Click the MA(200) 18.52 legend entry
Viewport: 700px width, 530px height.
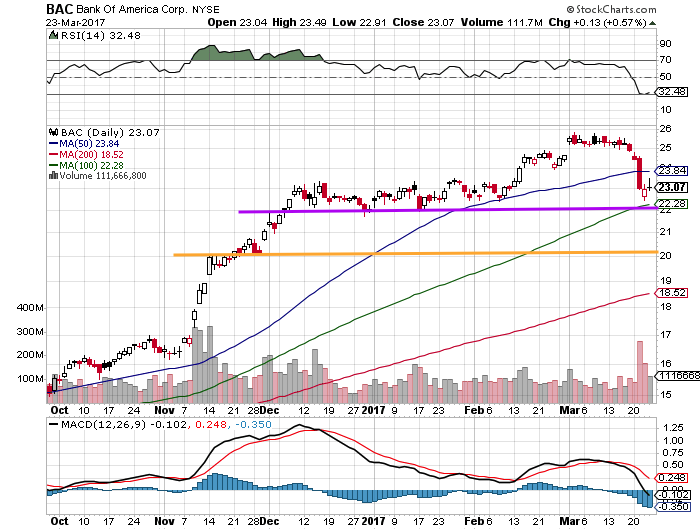coord(86,154)
